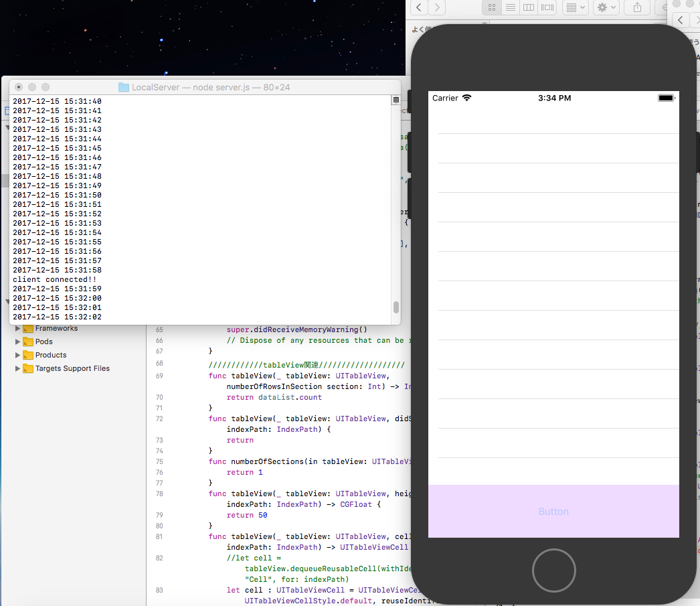
Task: Click the terminal scrollback marker icon
Action: click(x=396, y=100)
